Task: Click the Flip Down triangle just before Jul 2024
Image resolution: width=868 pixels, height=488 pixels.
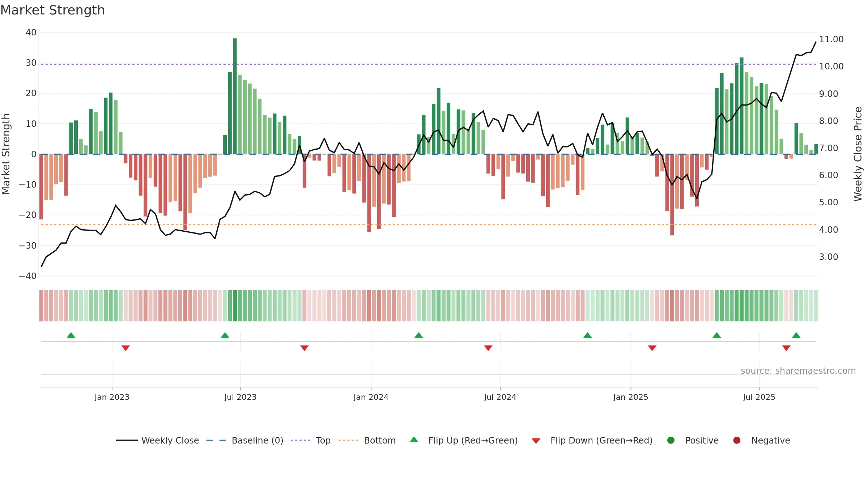Action: click(488, 348)
